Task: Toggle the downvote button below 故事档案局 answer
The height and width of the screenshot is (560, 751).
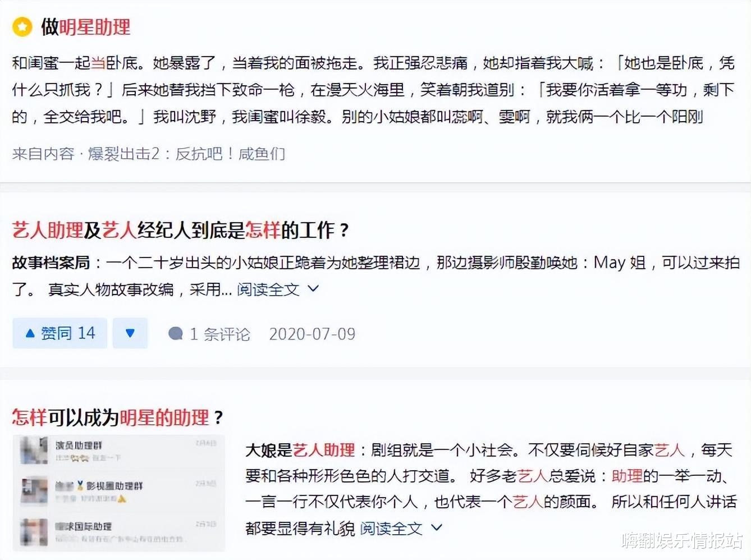Action: click(x=130, y=333)
